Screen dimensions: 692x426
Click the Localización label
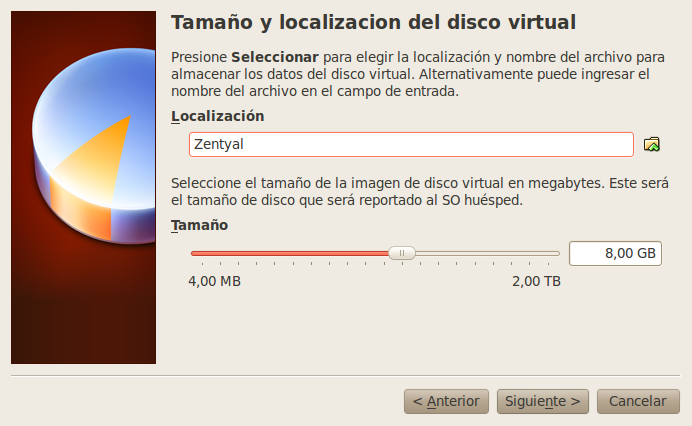point(218,116)
